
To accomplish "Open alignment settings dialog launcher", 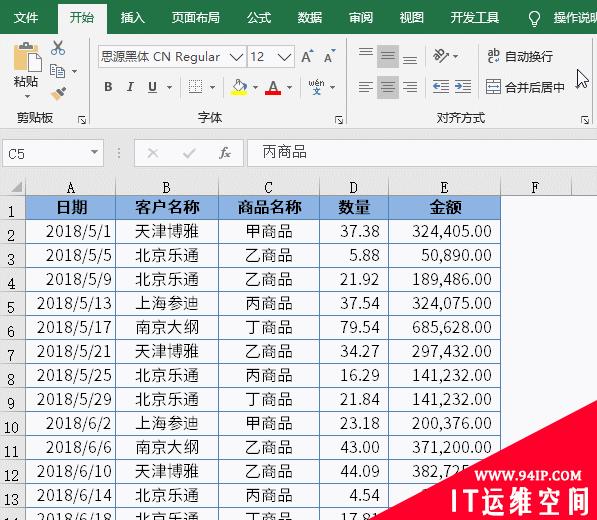I will 585,120.
